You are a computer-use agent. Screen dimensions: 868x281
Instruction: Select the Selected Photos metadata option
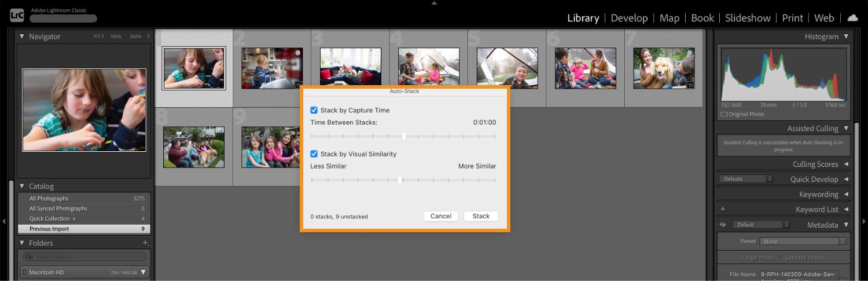coord(805,258)
